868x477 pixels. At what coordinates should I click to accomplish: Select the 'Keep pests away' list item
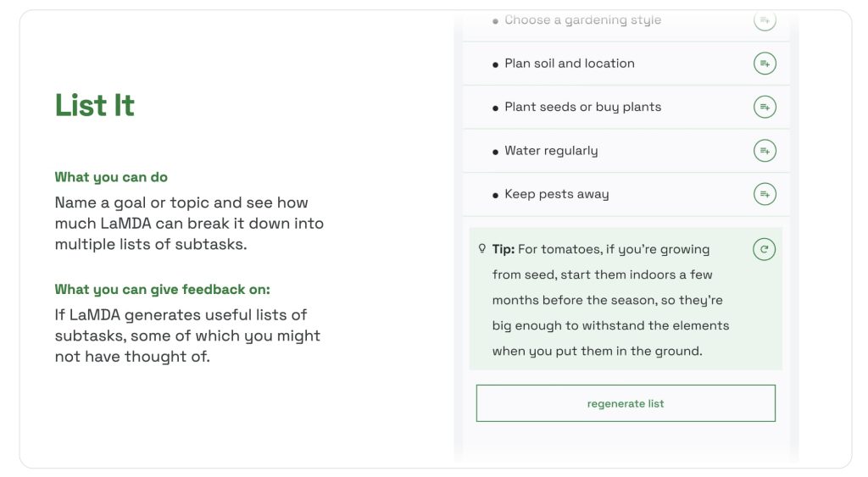coord(556,194)
